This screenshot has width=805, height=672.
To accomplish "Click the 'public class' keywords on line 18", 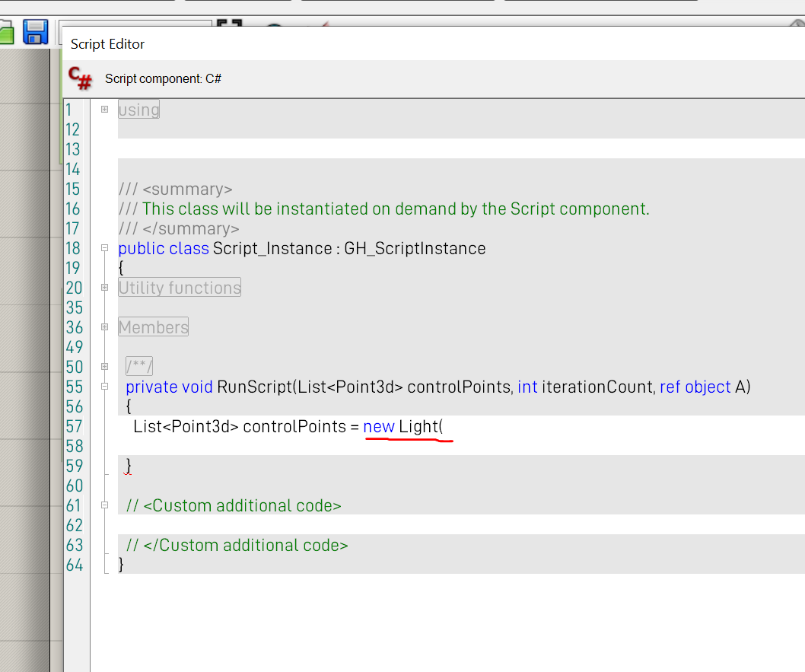I will tap(164, 248).
